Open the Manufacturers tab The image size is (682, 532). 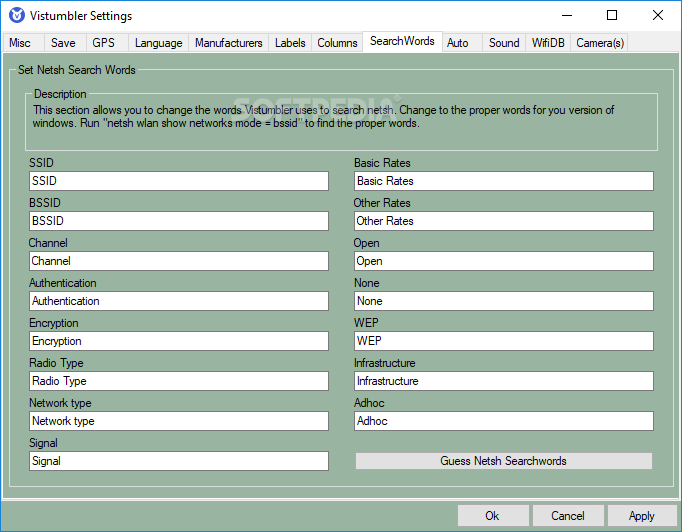point(228,43)
